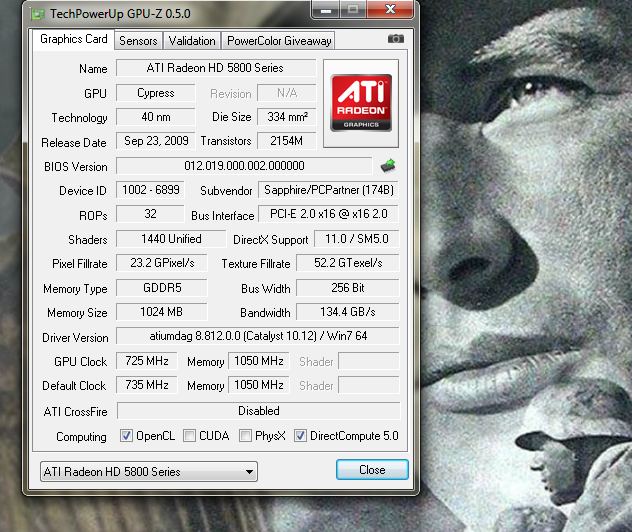The height and width of the screenshot is (532, 632).
Task: Click the ATI Radeon Graphics logo
Action: pos(361,103)
